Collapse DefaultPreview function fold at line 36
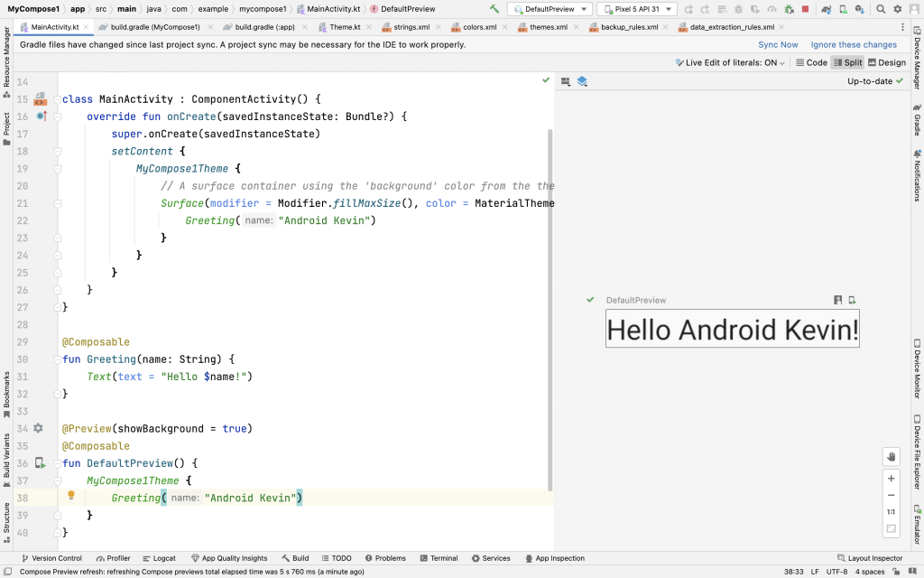 tap(58, 463)
